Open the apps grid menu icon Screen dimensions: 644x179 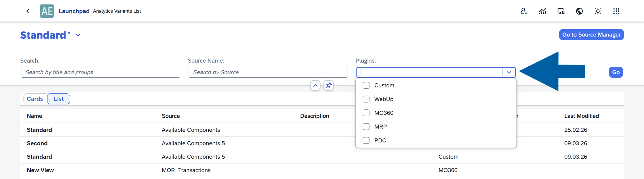pyautogui.click(x=616, y=11)
